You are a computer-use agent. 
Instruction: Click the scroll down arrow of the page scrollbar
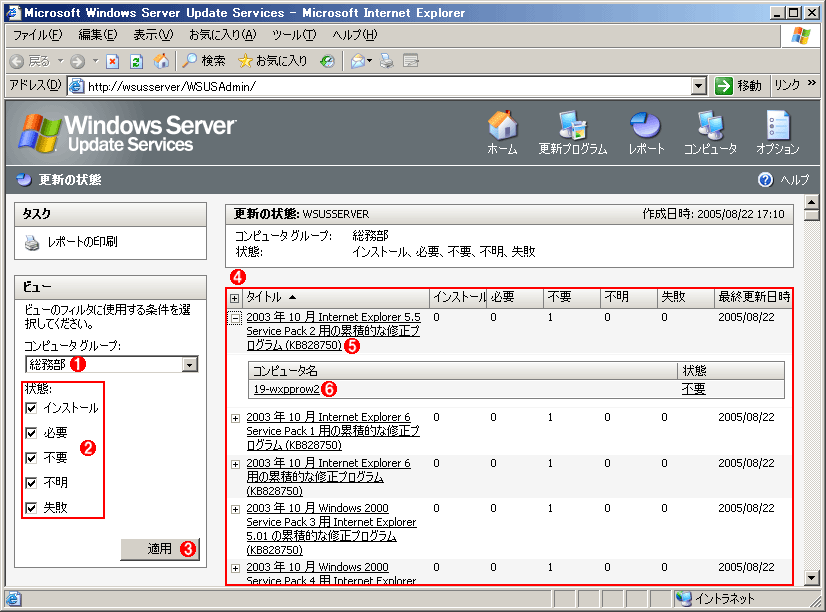click(812, 578)
